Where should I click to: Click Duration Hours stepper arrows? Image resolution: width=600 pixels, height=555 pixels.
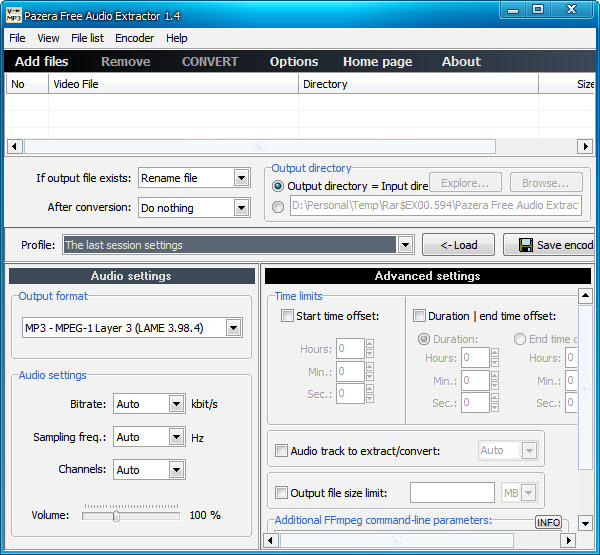click(x=495, y=357)
